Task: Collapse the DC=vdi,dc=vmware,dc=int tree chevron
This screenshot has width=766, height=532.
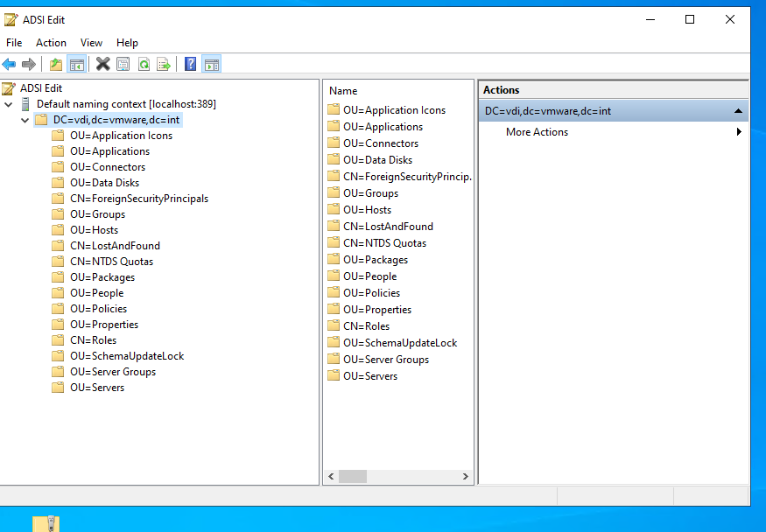Action: coord(25,120)
